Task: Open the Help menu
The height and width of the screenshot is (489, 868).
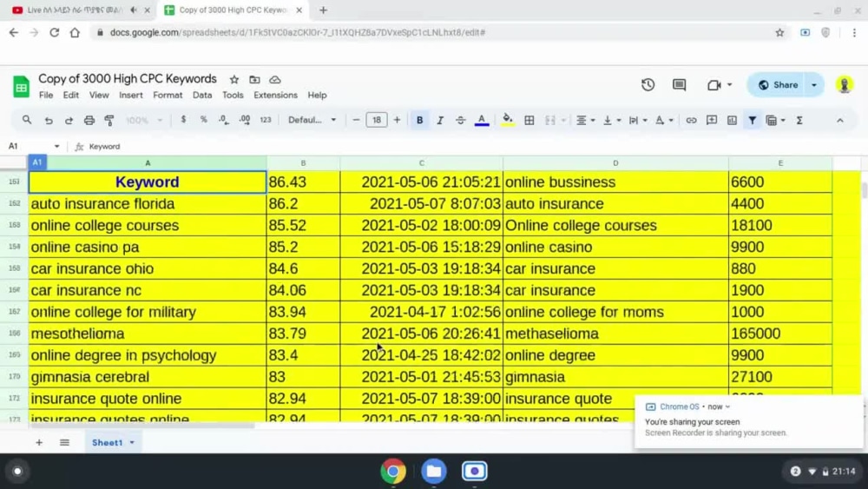Action: tap(317, 96)
